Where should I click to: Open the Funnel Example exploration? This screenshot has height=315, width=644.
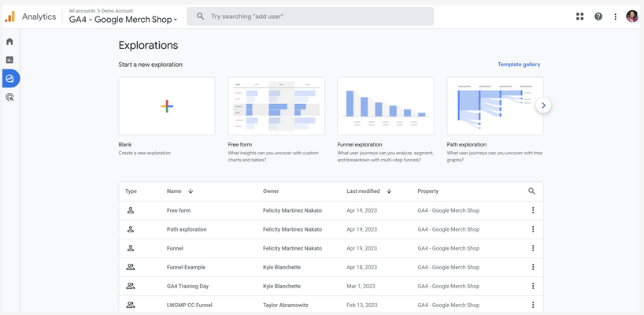(x=186, y=267)
